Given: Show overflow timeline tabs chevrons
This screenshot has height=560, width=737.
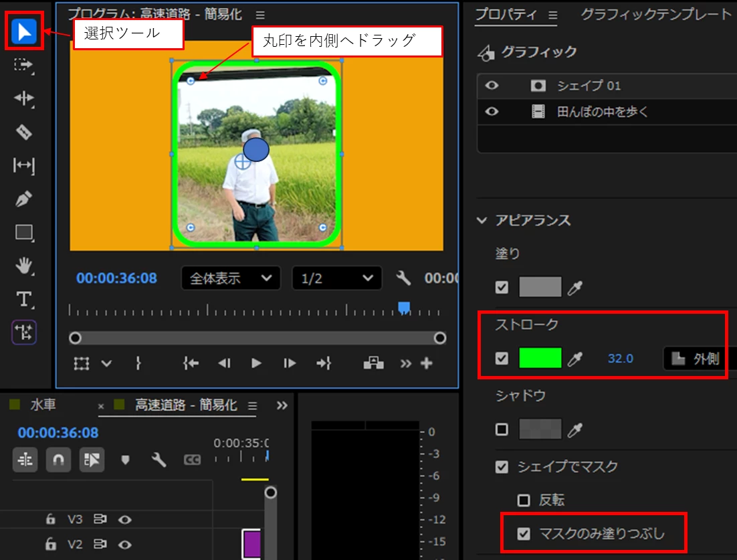Looking at the screenshot, I should click(282, 405).
